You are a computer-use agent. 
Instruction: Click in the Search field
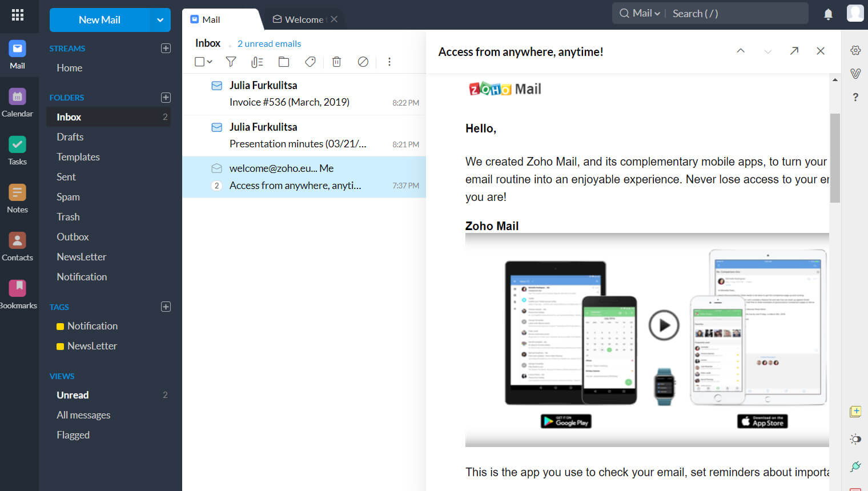(737, 13)
